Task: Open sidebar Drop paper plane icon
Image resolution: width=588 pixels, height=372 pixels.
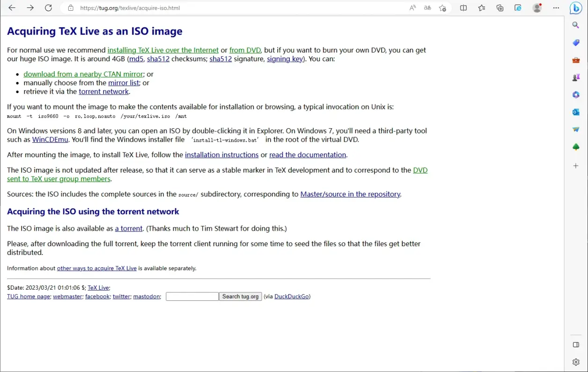Action: [576, 130]
